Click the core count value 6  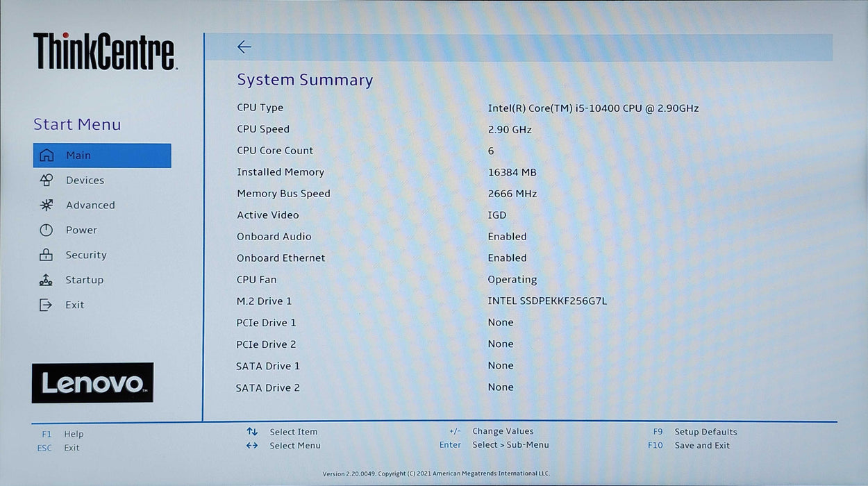(491, 151)
